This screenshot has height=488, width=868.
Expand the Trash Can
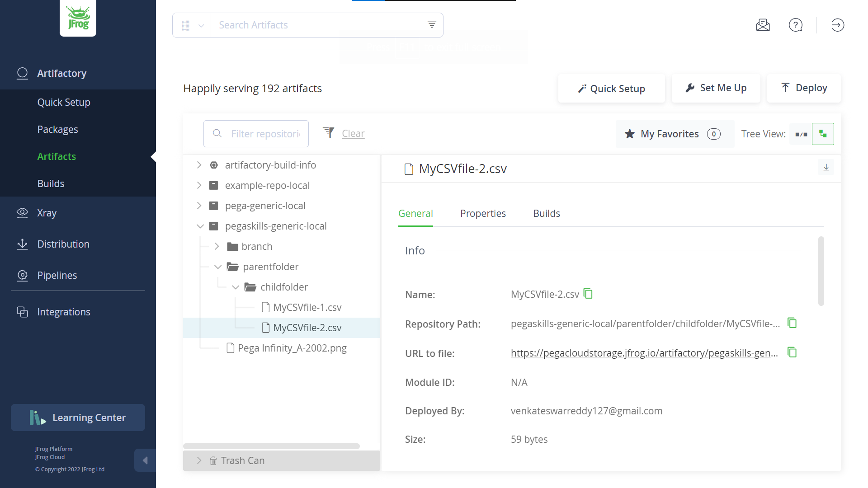[x=199, y=460]
